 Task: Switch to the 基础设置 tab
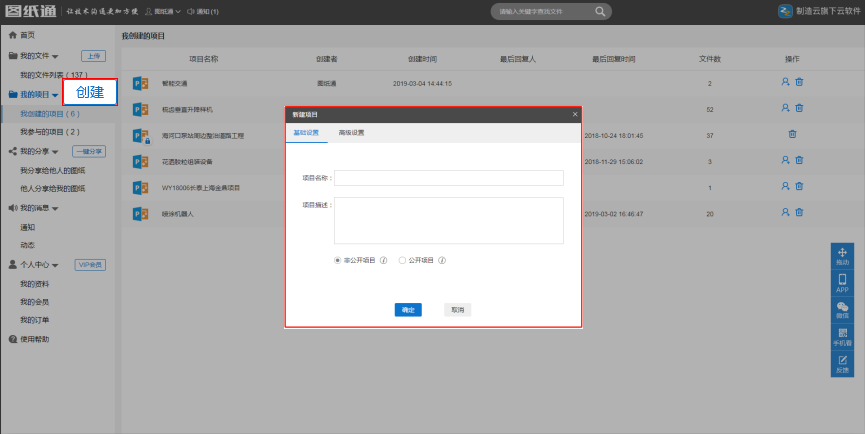click(305, 133)
